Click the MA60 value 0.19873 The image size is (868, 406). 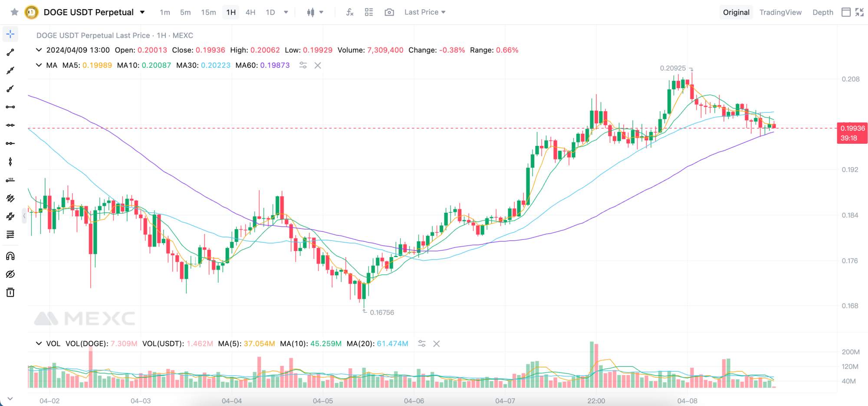(275, 65)
